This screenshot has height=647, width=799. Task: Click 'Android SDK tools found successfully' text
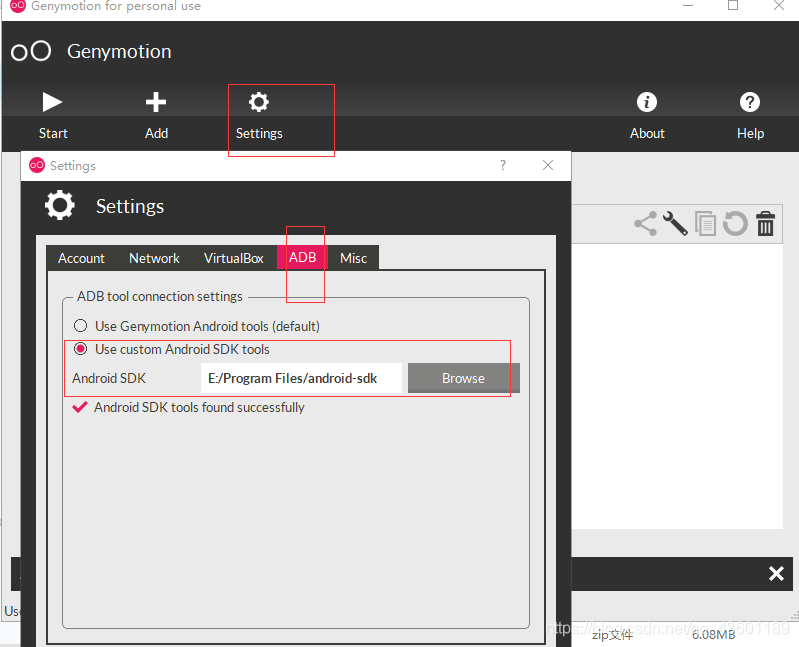[x=199, y=408]
